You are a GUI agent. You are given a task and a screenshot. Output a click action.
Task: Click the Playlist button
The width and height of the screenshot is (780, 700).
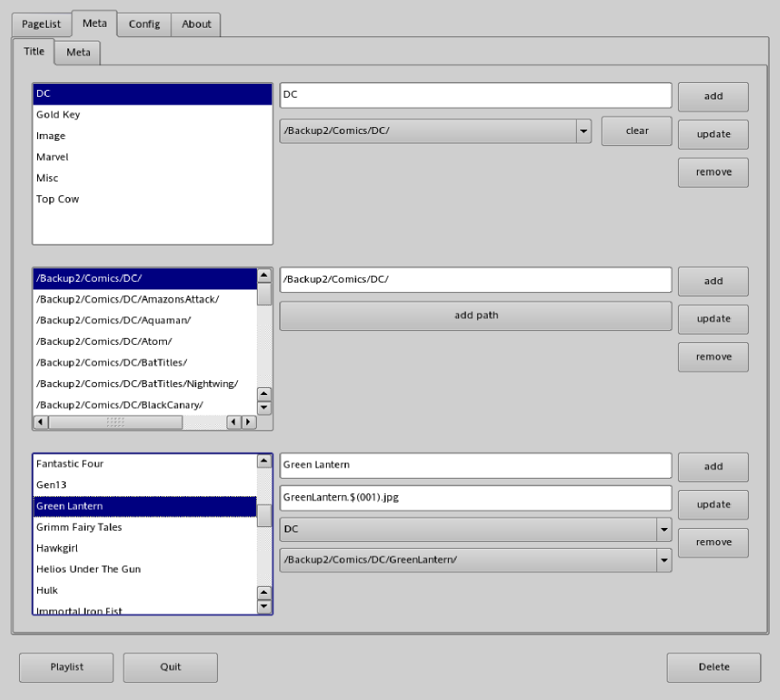tap(67, 668)
